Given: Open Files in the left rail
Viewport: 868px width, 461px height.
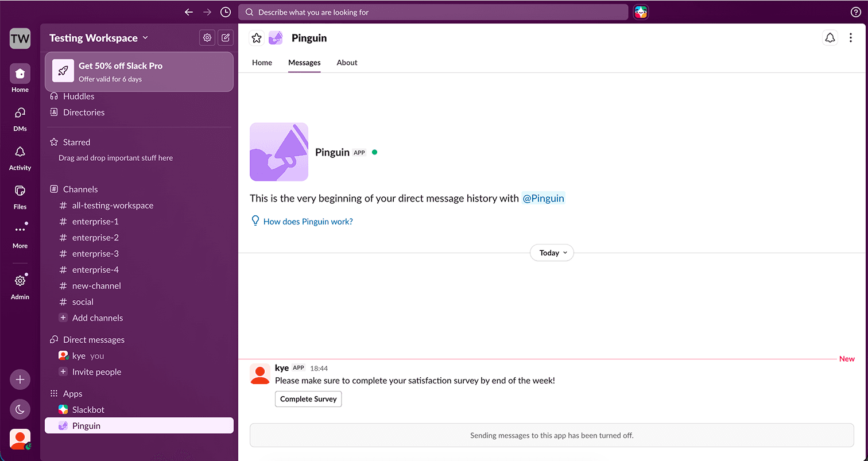Looking at the screenshot, I should click(x=20, y=196).
